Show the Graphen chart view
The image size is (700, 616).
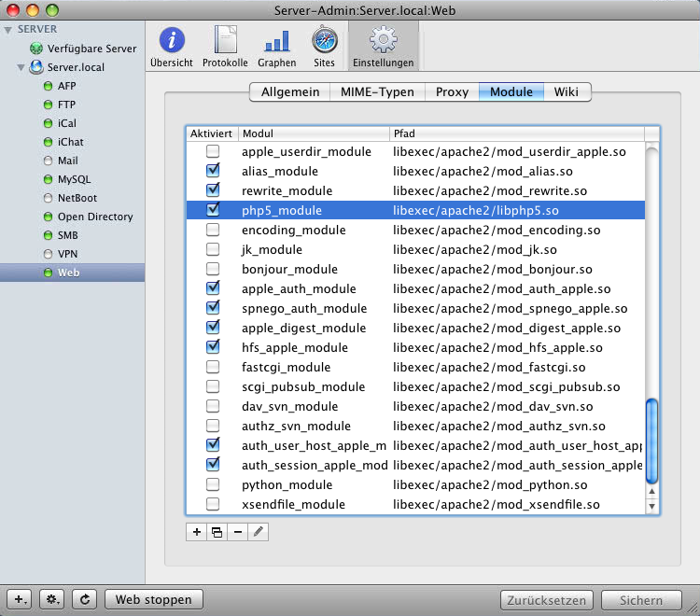pyautogui.click(x=276, y=41)
